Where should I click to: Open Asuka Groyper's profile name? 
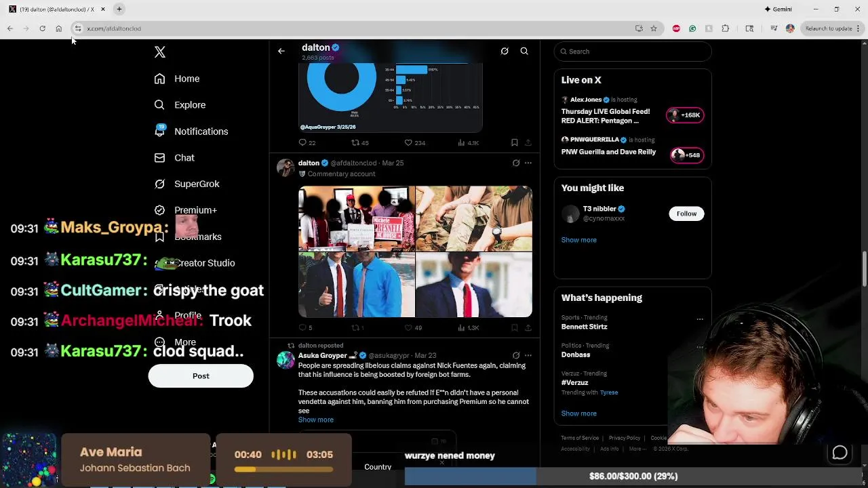click(x=323, y=355)
